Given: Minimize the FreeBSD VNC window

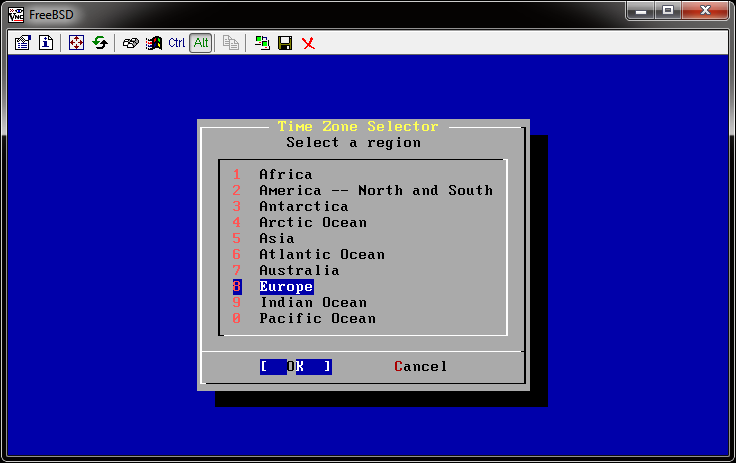Looking at the screenshot, I should (x=641, y=11).
